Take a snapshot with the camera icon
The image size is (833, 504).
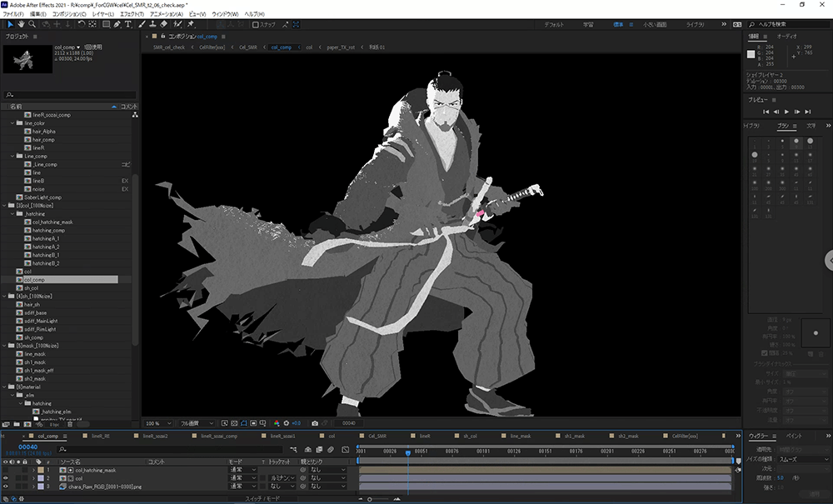[315, 423]
